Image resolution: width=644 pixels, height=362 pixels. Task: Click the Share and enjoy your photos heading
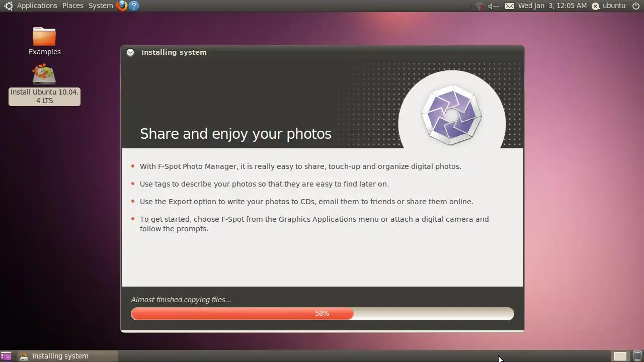click(235, 134)
